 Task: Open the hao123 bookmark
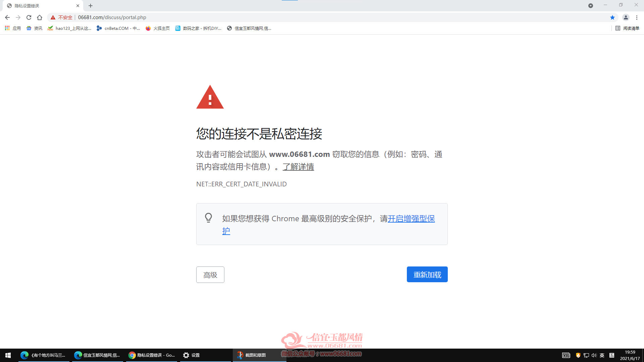tap(70, 28)
